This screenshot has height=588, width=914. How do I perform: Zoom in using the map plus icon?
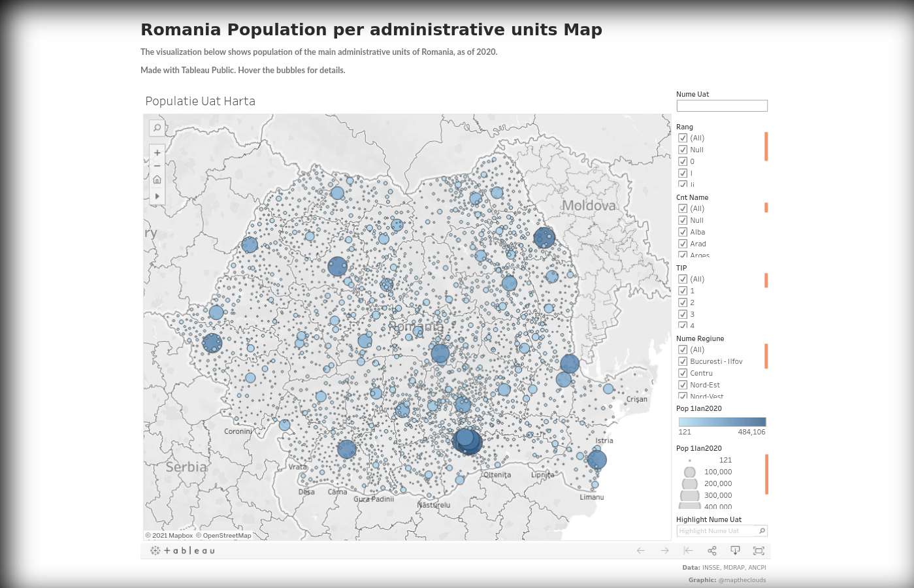157,152
